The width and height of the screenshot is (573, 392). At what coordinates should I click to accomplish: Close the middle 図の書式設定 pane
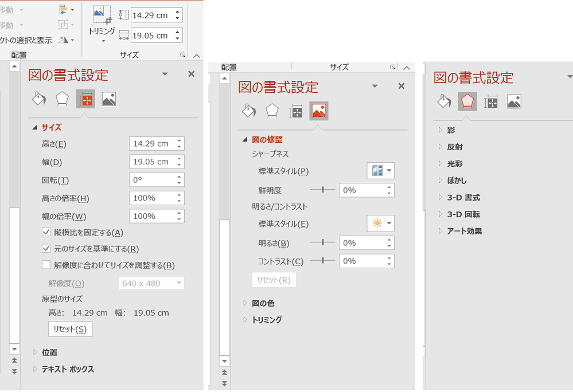point(401,86)
